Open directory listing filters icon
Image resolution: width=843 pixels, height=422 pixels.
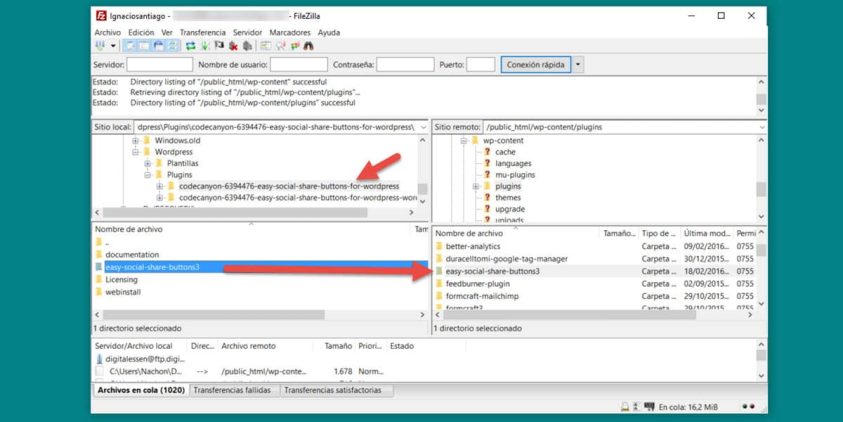pos(266,46)
